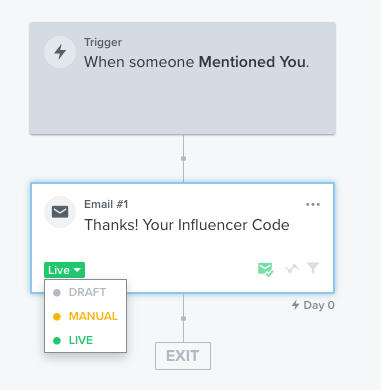The width and height of the screenshot is (381, 390).
Task: Click the connector dot above EXIT
Action: point(183,318)
